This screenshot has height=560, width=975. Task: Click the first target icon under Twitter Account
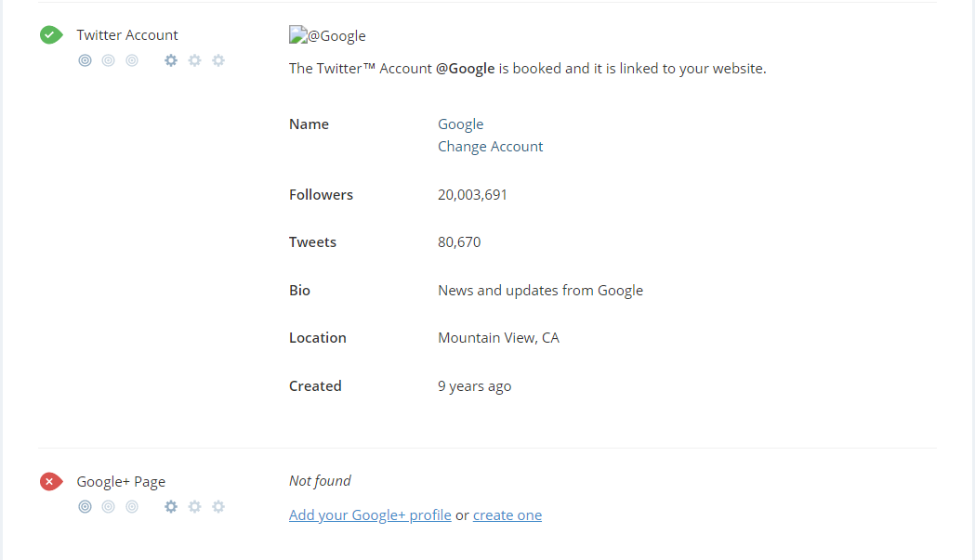click(86, 60)
